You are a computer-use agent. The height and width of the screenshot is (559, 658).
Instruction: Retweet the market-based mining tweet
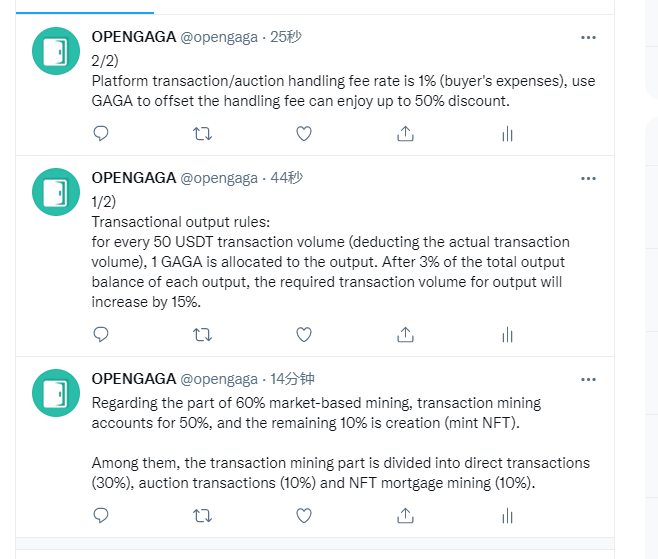202,516
